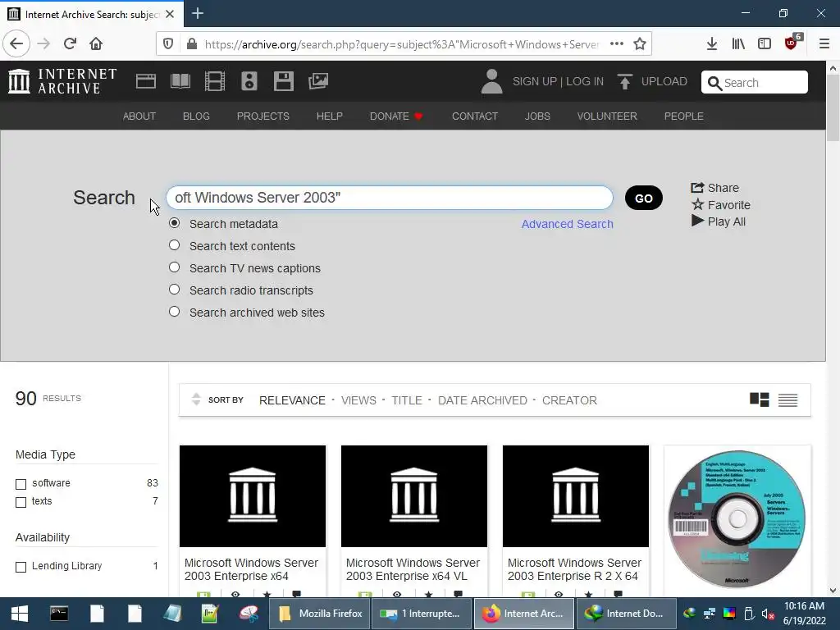Switch results to tile view icon
840x630 pixels.
point(759,399)
